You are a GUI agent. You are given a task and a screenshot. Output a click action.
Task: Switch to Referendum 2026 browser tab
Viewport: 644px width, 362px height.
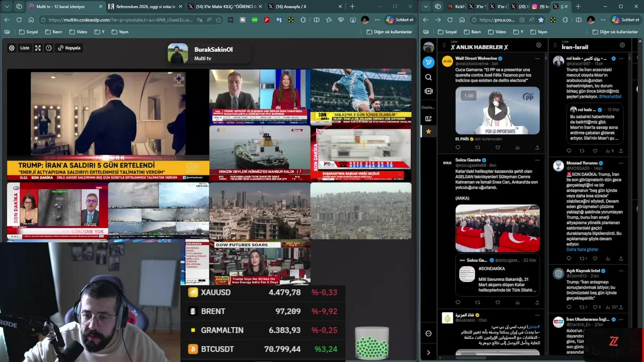click(x=145, y=7)
